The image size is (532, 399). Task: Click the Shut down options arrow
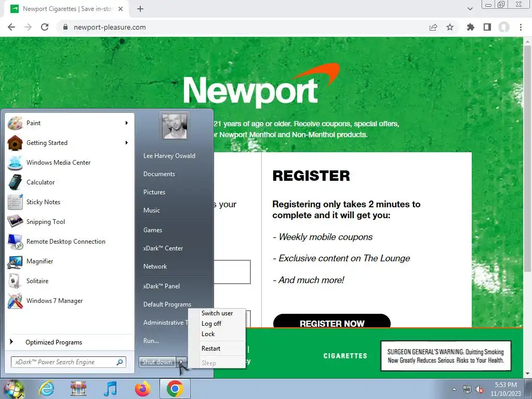click(x=181, y=362)
